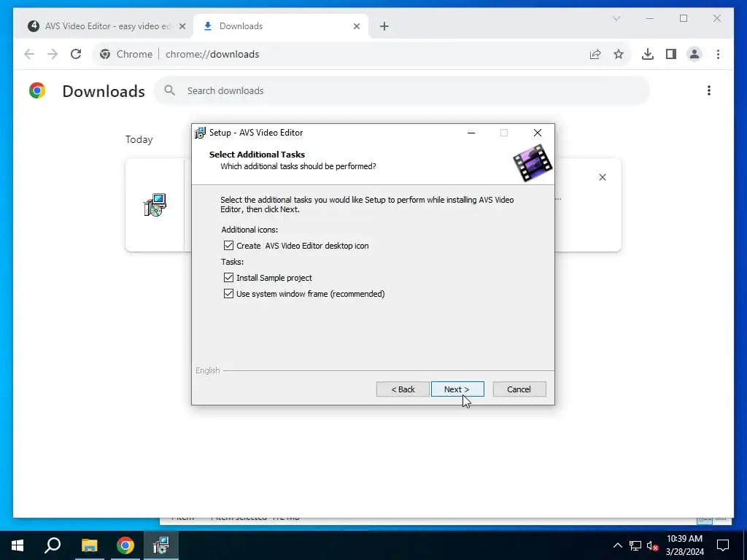The height and width of the screenshot is (560, 747).
Task: Open Chrome profile avatar menu
Action: coord(694,54)
